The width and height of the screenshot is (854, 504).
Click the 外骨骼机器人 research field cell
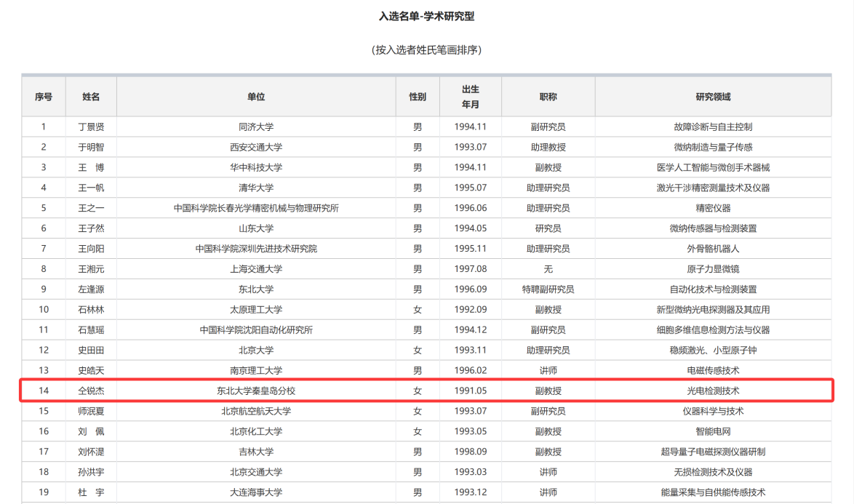713,249
